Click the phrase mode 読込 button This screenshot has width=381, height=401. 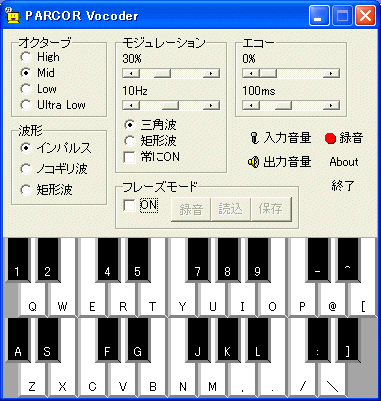pos(231,209)
